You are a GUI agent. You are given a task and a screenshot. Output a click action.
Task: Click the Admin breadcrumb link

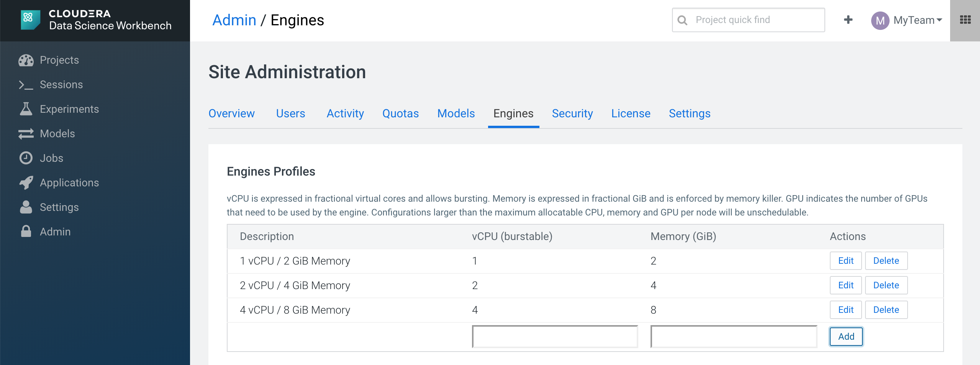click(234, 20)
